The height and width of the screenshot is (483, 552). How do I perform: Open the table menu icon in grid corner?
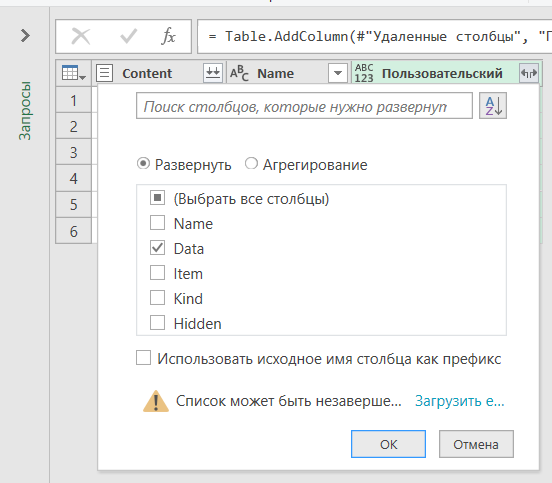click(x=74, y=73)
